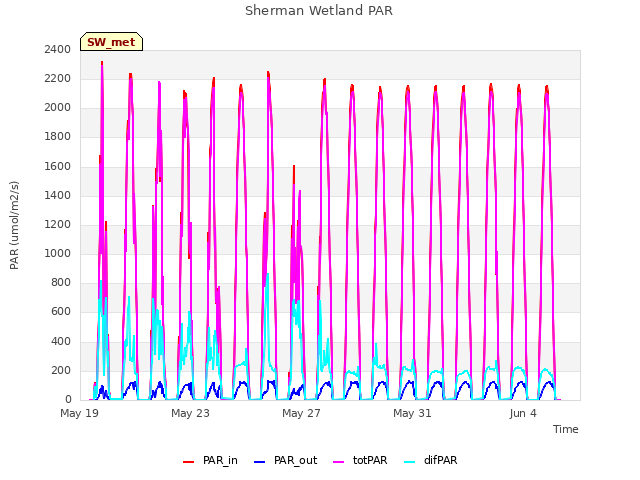640x480 pixels.
Task: Click the Jun 4 x-axis tick label
Action: (x=523, y=413)
